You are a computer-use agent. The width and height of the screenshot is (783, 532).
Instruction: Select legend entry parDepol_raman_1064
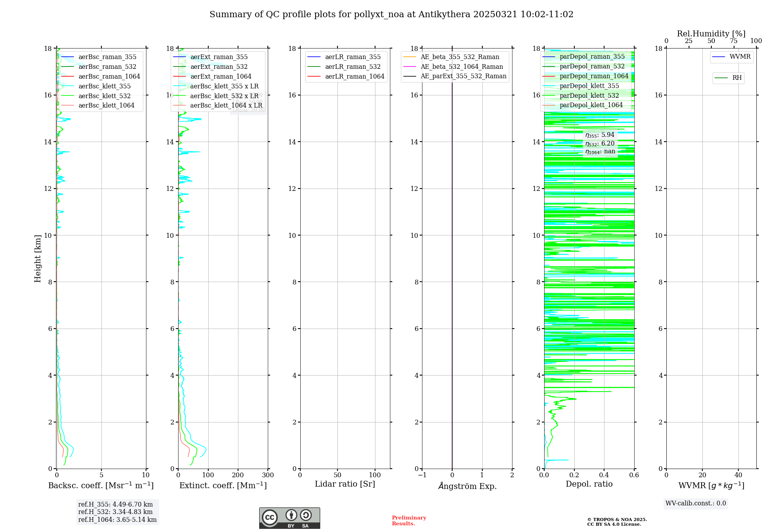tap(586, 76)
